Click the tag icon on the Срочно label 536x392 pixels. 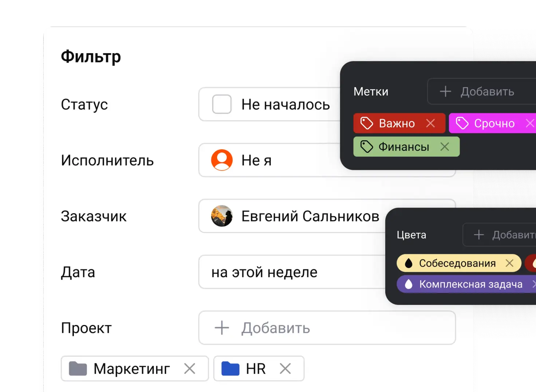[463, 123]
